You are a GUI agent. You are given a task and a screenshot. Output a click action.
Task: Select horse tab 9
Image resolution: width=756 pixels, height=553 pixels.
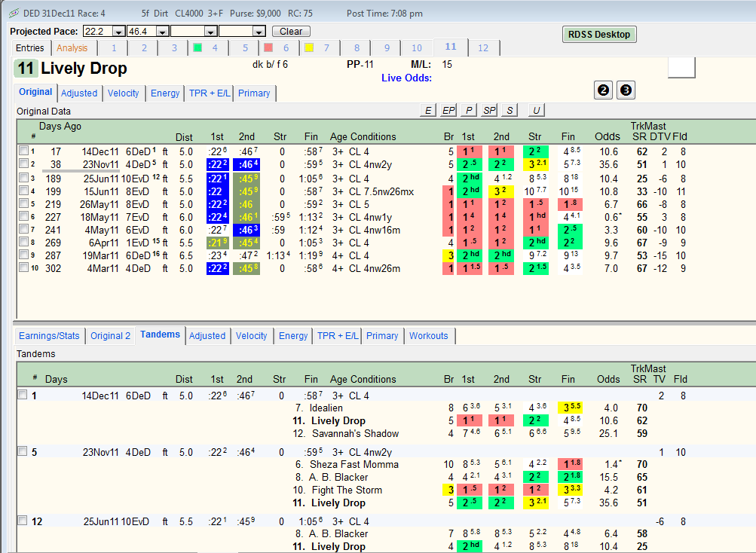pyautogui.click(x=387, y=47)
